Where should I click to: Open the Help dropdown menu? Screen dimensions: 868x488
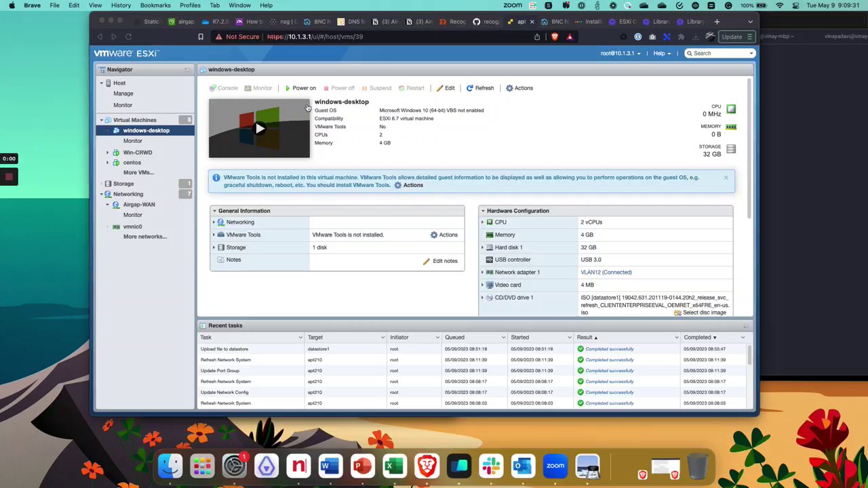662,54
